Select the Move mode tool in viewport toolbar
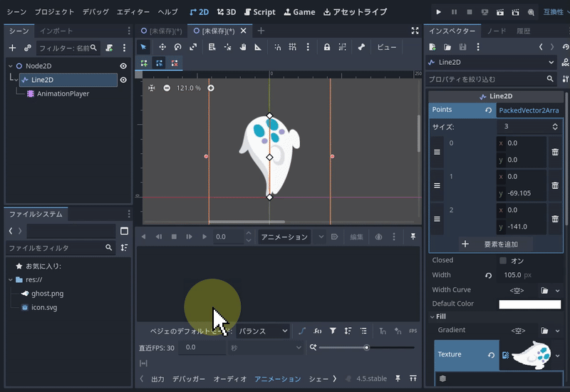Screen dimensions: 570x392 (x=162, y=47)
